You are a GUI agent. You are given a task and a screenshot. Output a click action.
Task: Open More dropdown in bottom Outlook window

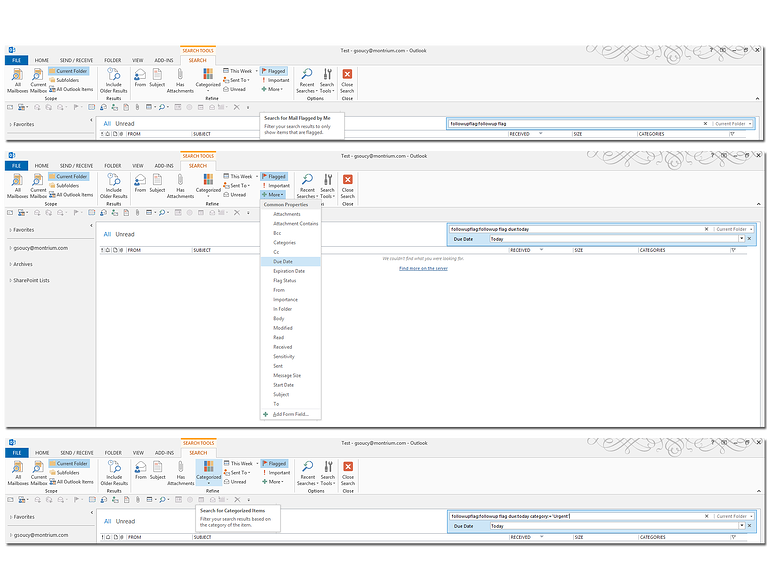pos(273,482)
